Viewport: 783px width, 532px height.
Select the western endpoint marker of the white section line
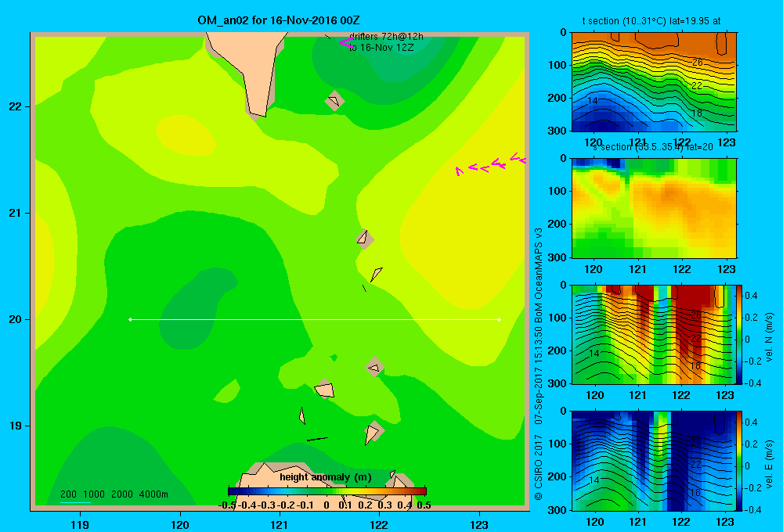tap(130, 319)
